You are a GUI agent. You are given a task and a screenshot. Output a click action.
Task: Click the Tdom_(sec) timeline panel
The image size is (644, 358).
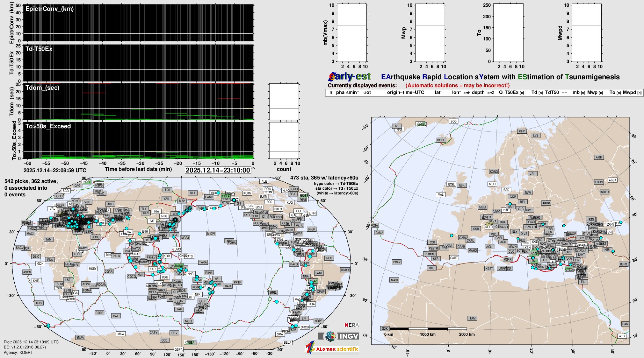click(x=139, y=102)
